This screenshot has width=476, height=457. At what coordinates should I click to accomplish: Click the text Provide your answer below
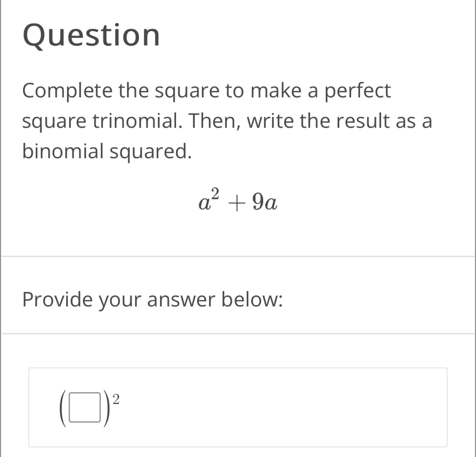152,299
